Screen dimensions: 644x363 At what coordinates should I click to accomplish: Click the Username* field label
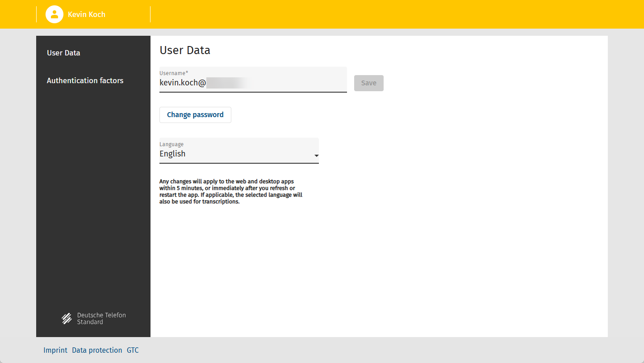(174, 73)
